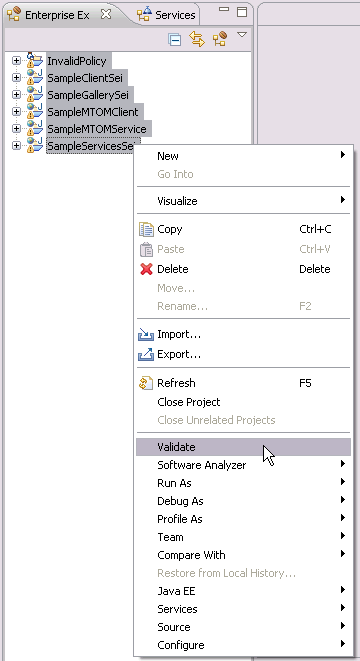Click the Refresh icon

pos(146,383)
